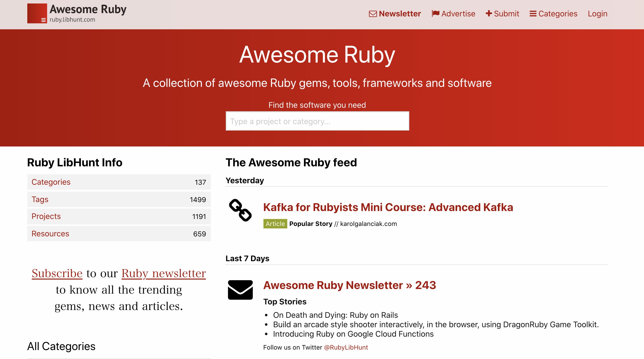Click the chain link icon of Kafka article
Image resolution: width=644 pixels, height=359 pixels.
click(x=240, y=210)
